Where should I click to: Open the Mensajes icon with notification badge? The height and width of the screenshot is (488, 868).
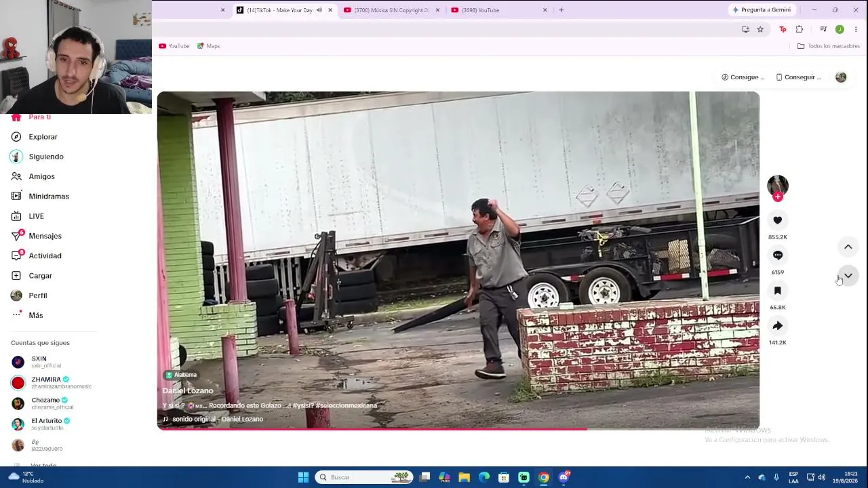pos(16,236)
